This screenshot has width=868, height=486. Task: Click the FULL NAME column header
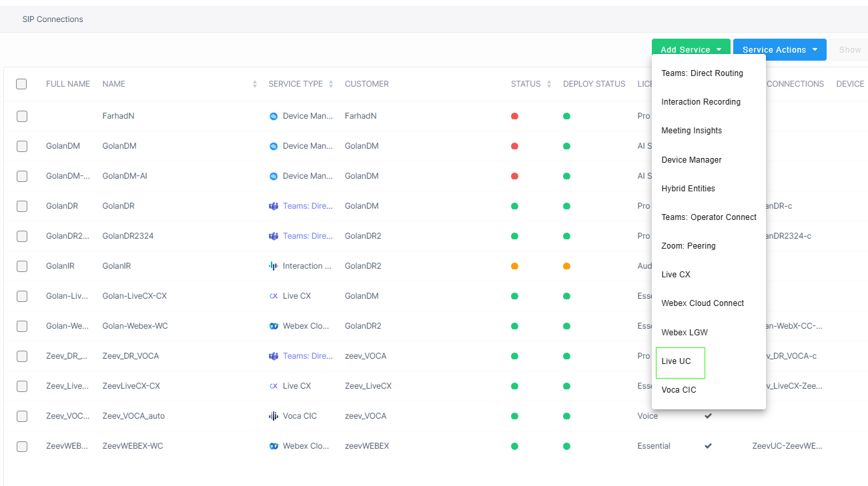(68, 84)
